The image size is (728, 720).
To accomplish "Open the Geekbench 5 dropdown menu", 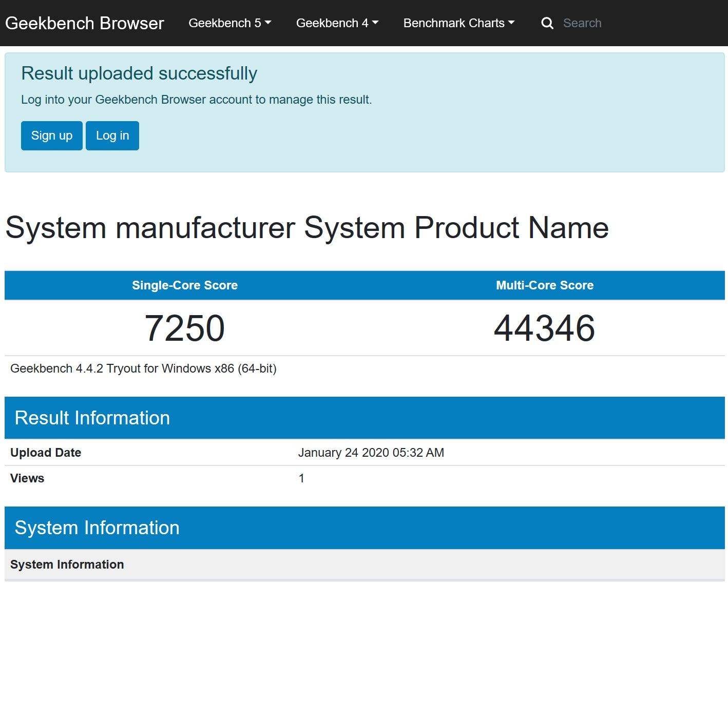I will click(229, 23).
